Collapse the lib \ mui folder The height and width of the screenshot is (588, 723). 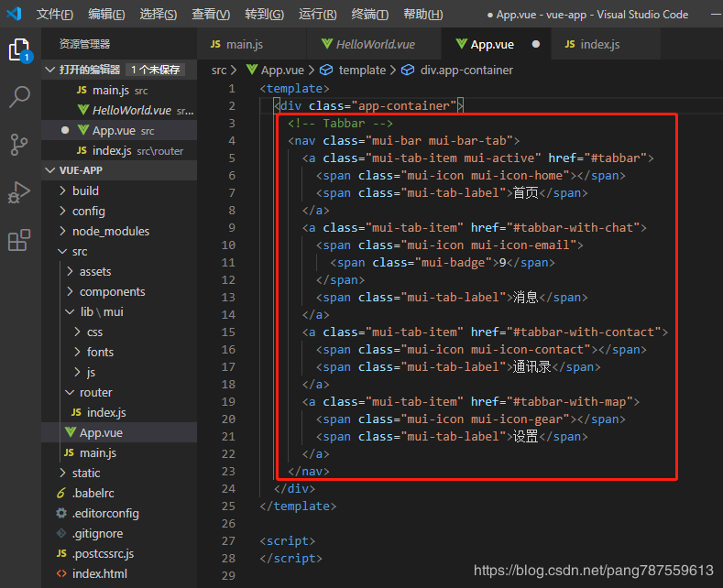click(70, 312)
